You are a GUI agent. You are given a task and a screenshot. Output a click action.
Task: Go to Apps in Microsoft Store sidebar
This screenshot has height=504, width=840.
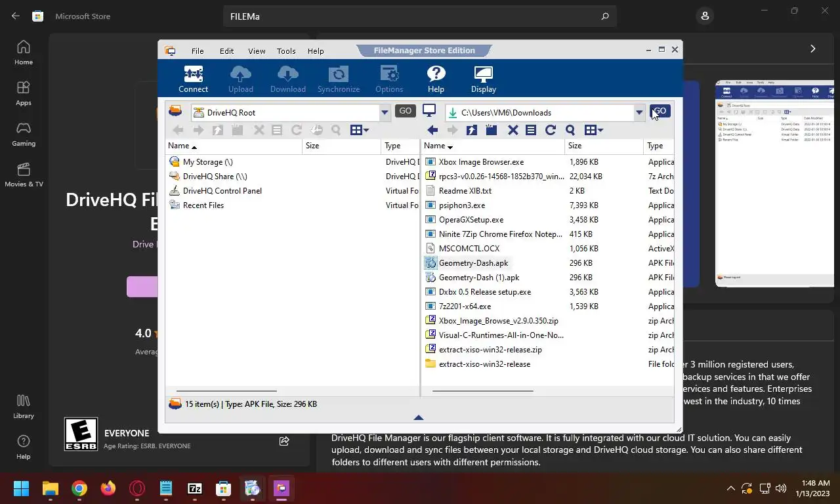[24, 93]
